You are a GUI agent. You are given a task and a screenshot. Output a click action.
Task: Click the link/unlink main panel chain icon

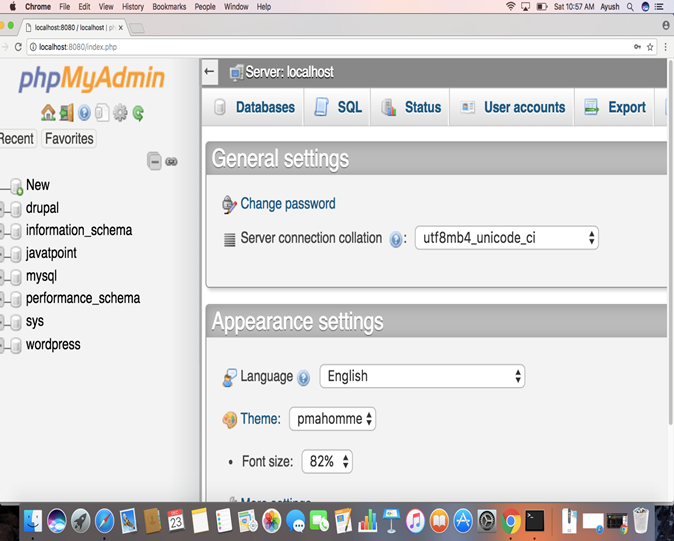(x=172, y=162)
